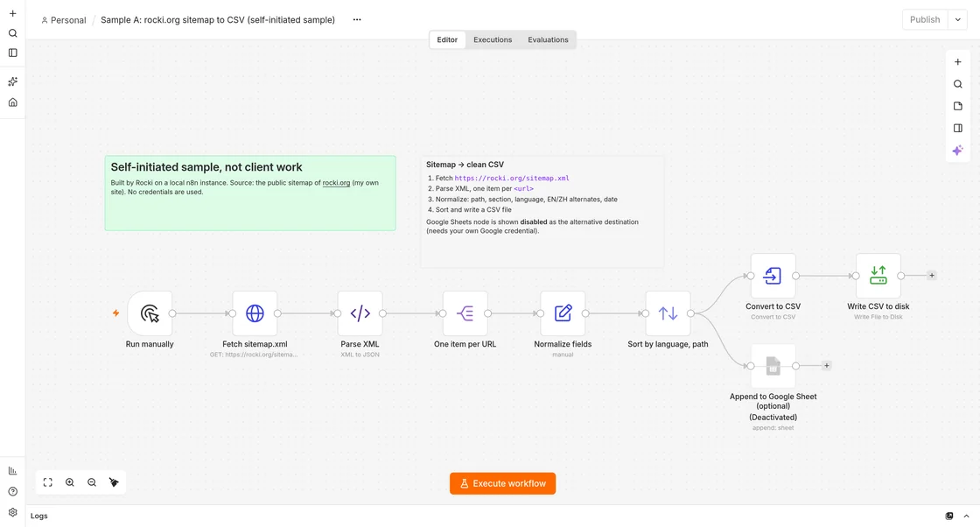Select the Run manually trigger node

click(150, 313)
